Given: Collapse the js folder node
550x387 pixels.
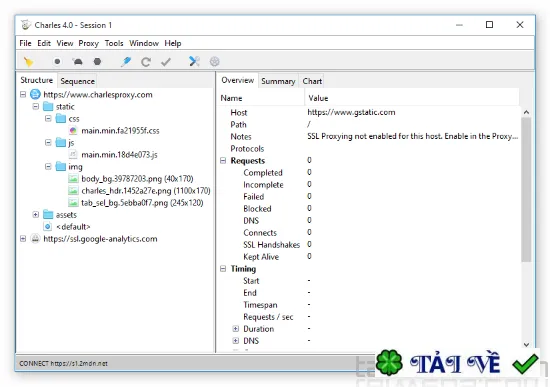Looking at the screenshot, I should click(48, 142).
